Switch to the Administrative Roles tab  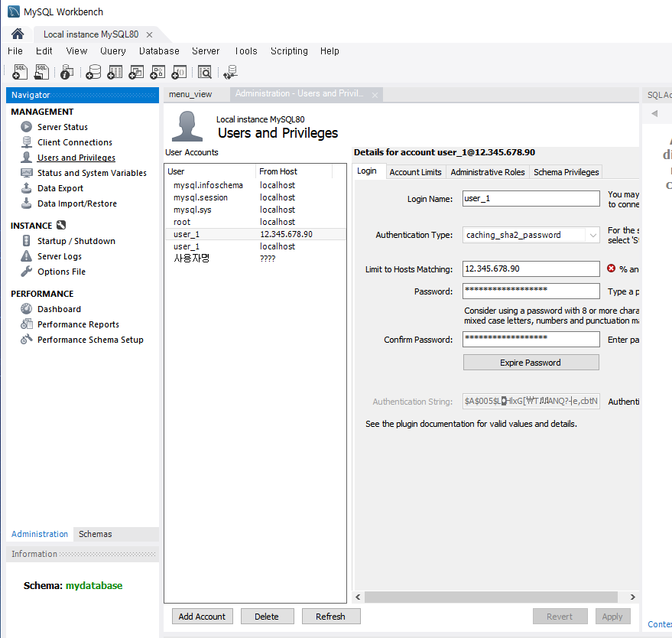[488, 172]
